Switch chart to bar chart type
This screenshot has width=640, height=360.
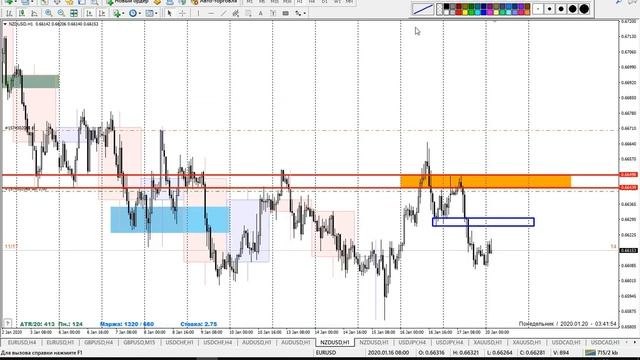(x=9, y=13)
